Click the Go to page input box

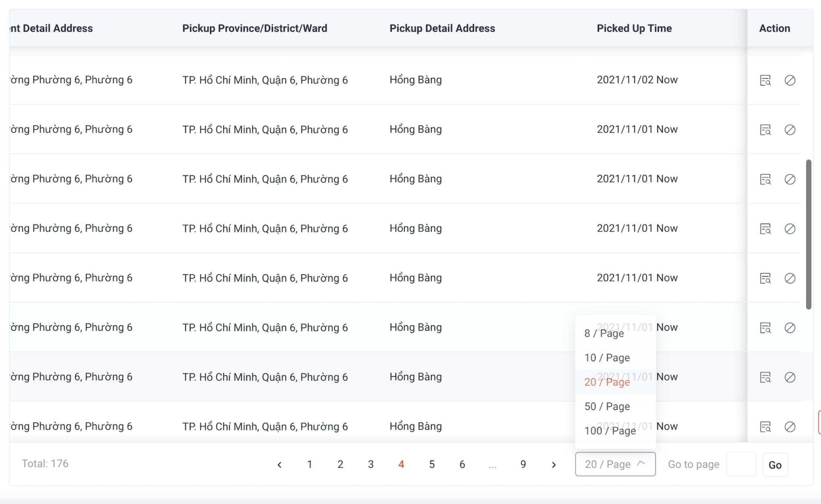tap(741, 465)
